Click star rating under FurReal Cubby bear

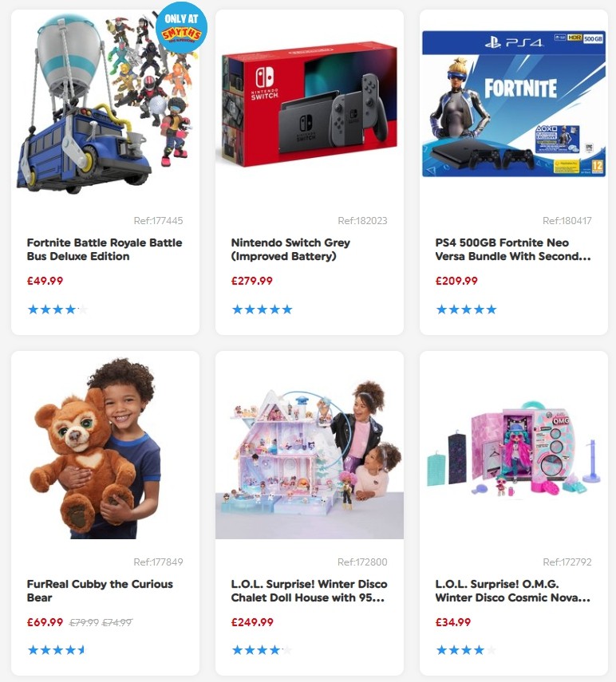point(58,650)
